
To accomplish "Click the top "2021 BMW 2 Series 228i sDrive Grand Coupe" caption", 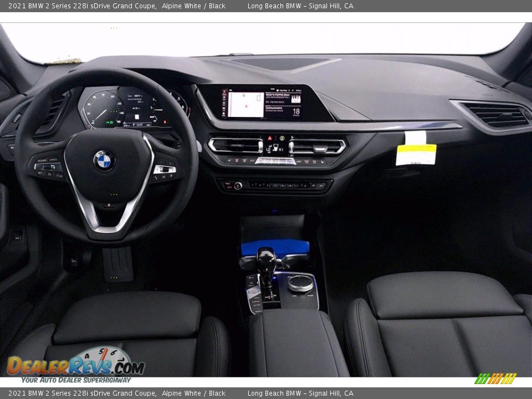I will tap(83, 6).
